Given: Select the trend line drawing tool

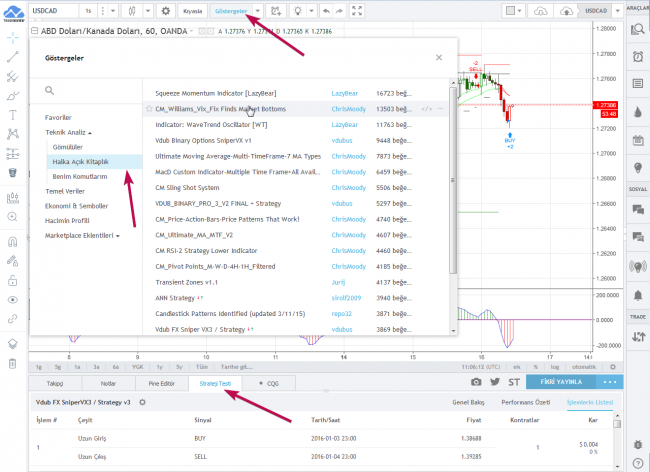Looking at the screenshot, I should [x=13, y=57].
